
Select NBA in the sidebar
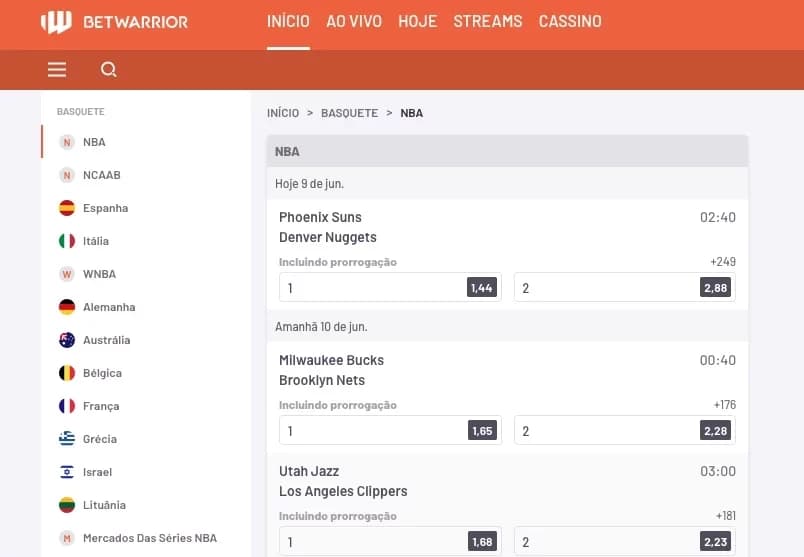click(94, 142)
